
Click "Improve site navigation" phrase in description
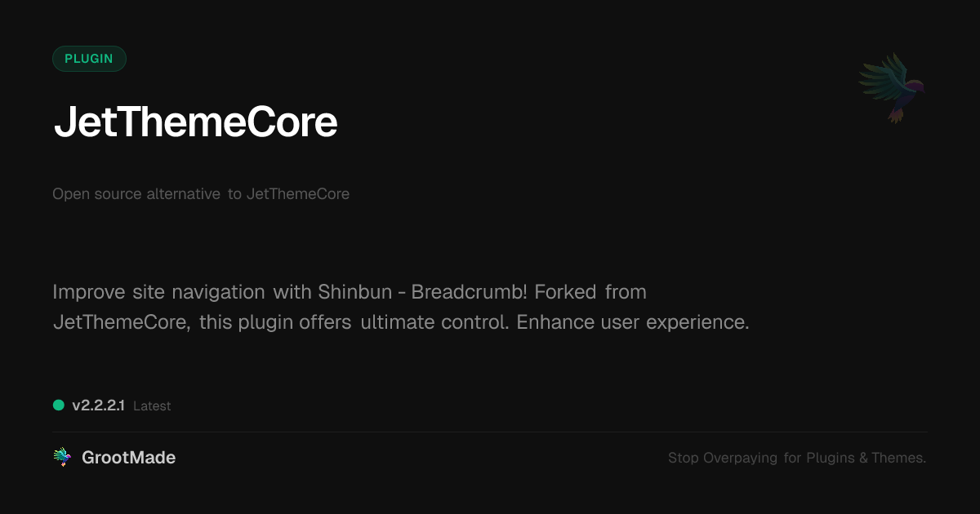click(158, 292)
